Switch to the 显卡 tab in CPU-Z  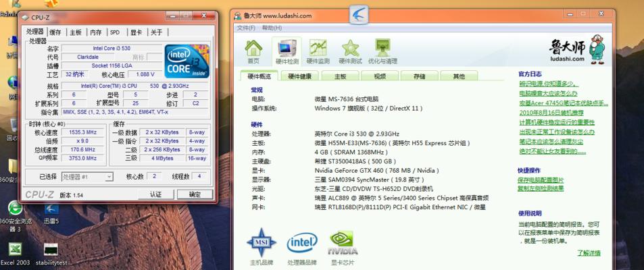[x=136, y=32]
